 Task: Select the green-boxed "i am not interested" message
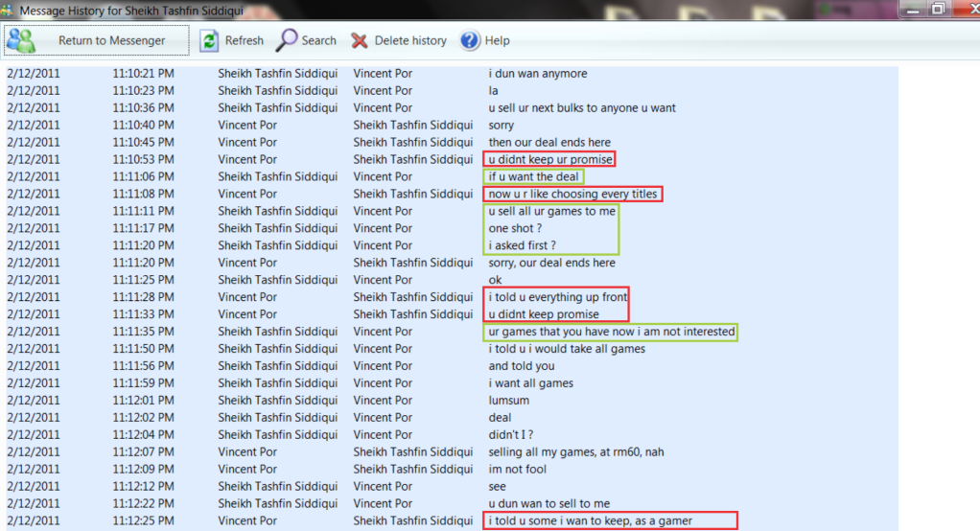(611, 332)
